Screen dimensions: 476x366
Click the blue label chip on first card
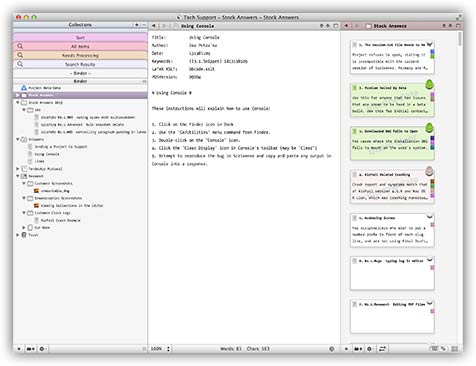[x=432, y=52]
